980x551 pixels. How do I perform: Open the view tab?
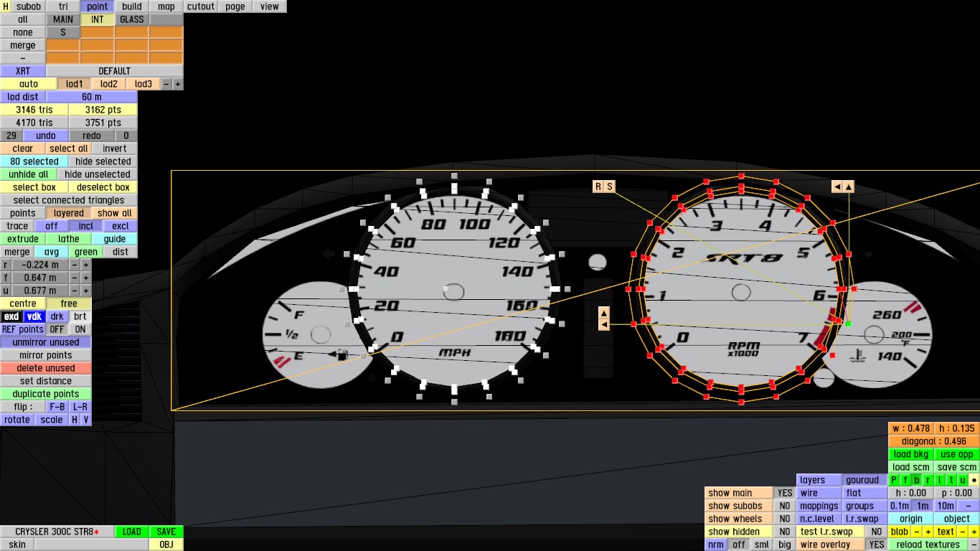coord(270,6)
